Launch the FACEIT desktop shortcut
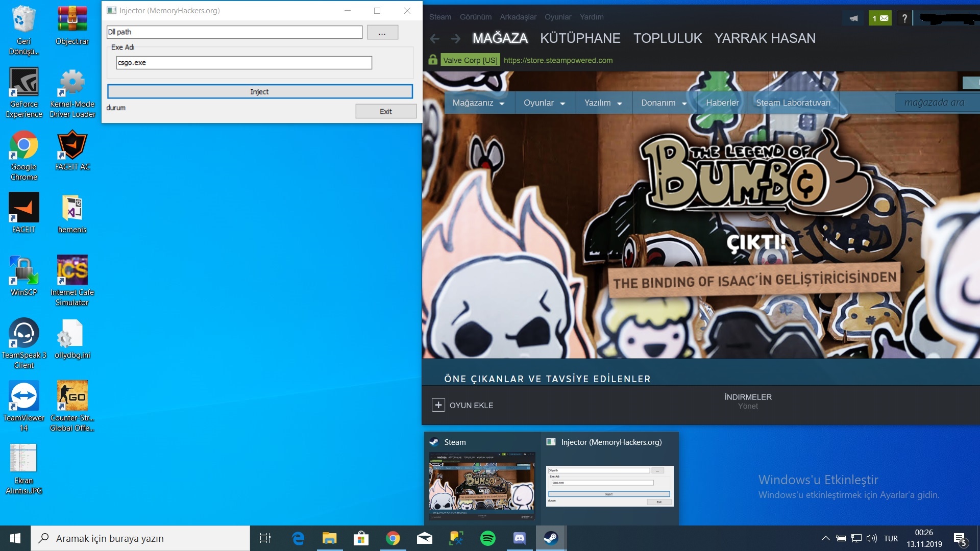 click(23, 213)
